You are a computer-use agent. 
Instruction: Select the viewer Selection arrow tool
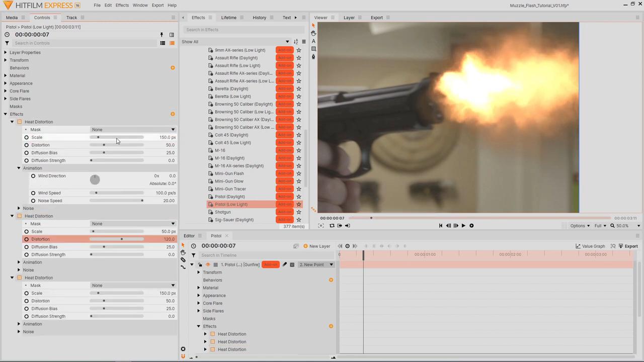click(x=314, y=25)
